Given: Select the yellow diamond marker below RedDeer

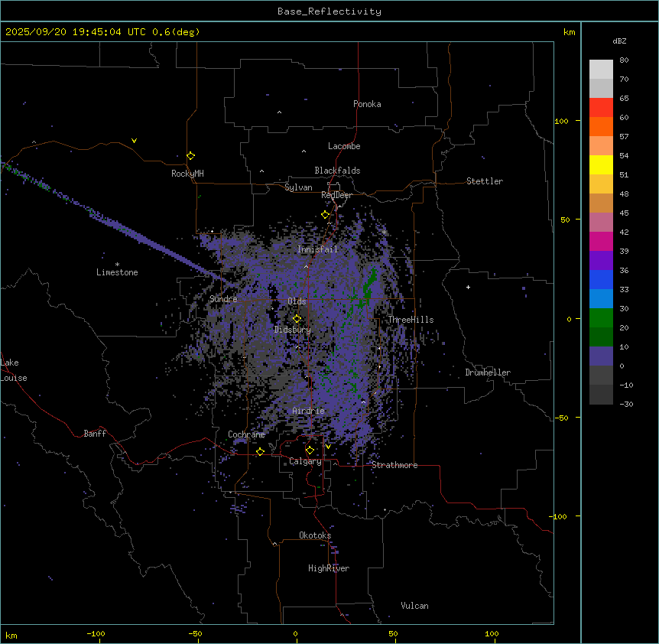Looking at the screenshot, I should (x=325, y=215).
